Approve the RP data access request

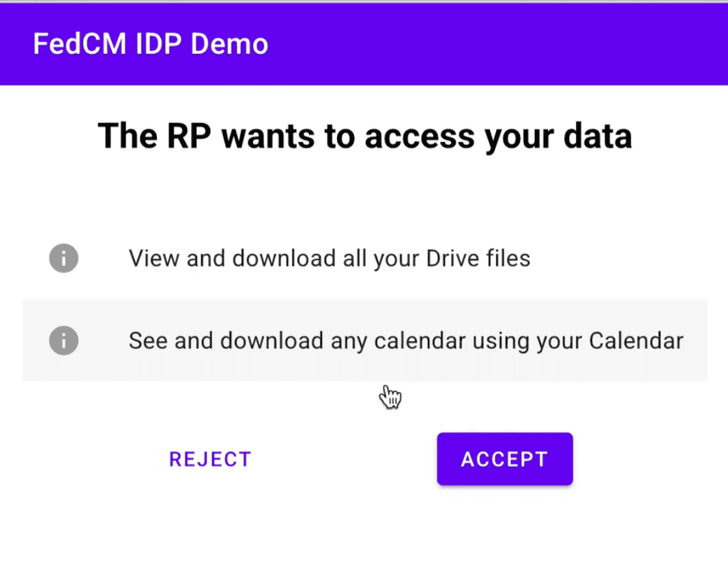[504, 459]
